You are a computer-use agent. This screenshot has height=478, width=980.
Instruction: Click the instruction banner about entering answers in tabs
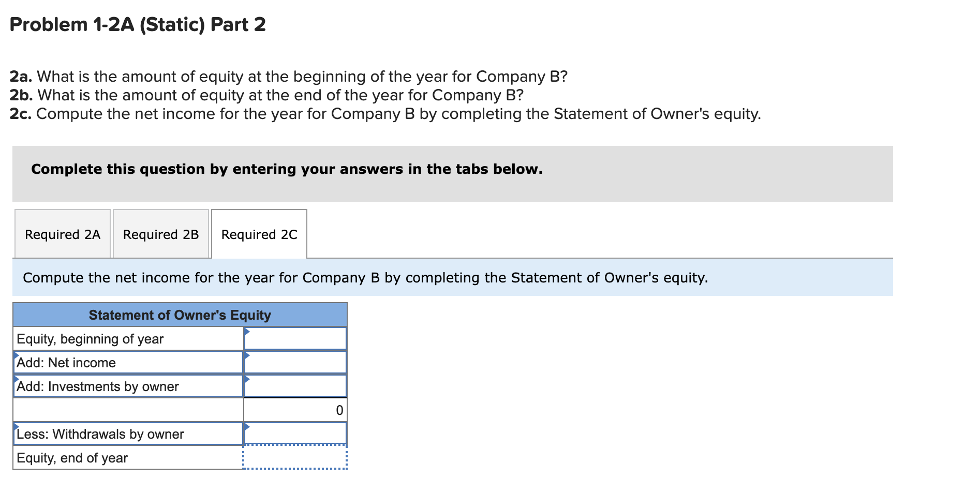[x=286, y=168]
